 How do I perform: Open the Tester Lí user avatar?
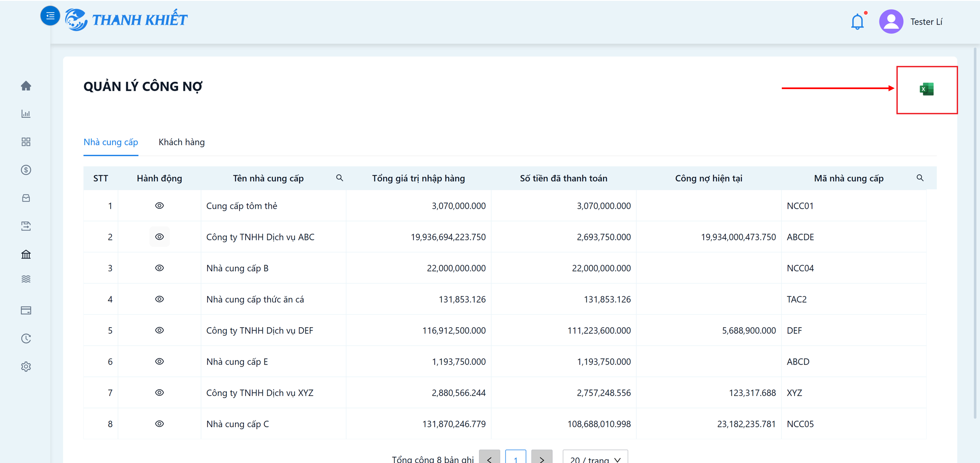click(891, 22)
